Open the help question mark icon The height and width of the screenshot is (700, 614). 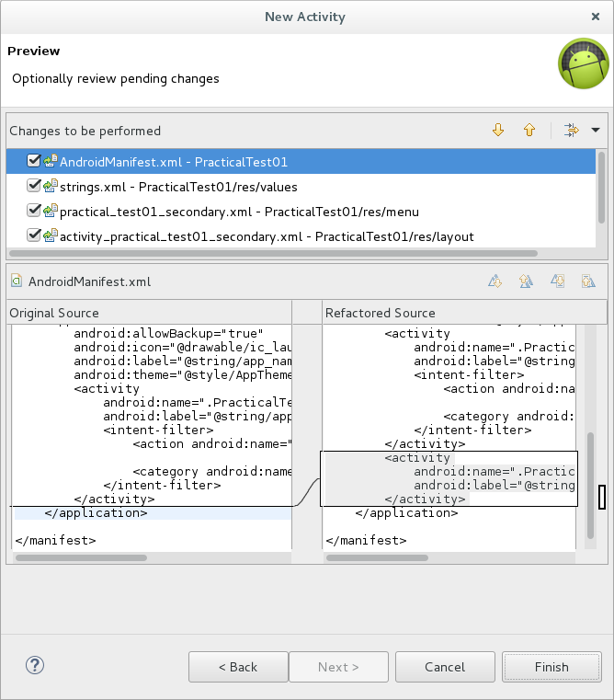[35, 665]
